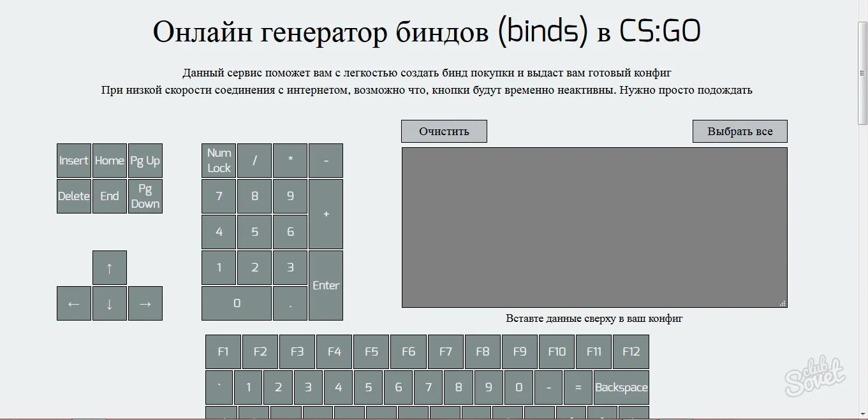
Task: Select numpad 6 key
Action: tap(290, 232)
